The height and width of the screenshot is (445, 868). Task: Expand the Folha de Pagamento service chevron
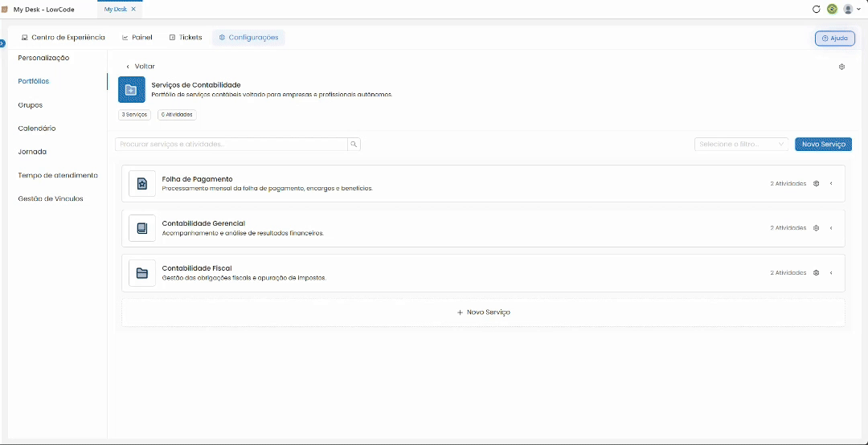pyautogui.click(x=831, y=184)
